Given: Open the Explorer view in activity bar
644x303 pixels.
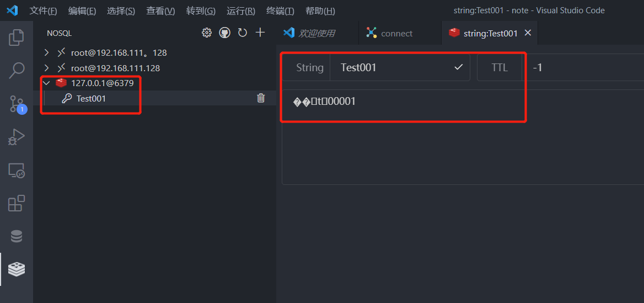Looking at the screenshot, I should (x=17, y=37).
